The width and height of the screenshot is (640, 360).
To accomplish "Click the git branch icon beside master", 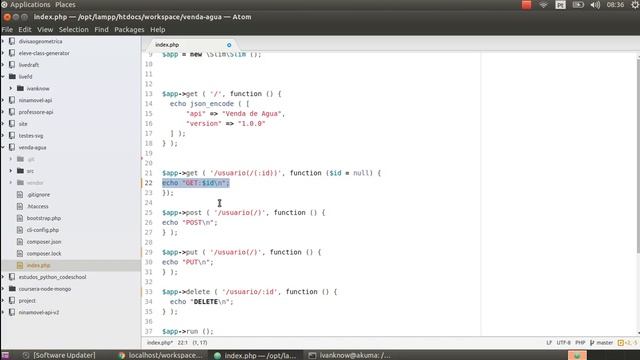I will click(592, 343).
